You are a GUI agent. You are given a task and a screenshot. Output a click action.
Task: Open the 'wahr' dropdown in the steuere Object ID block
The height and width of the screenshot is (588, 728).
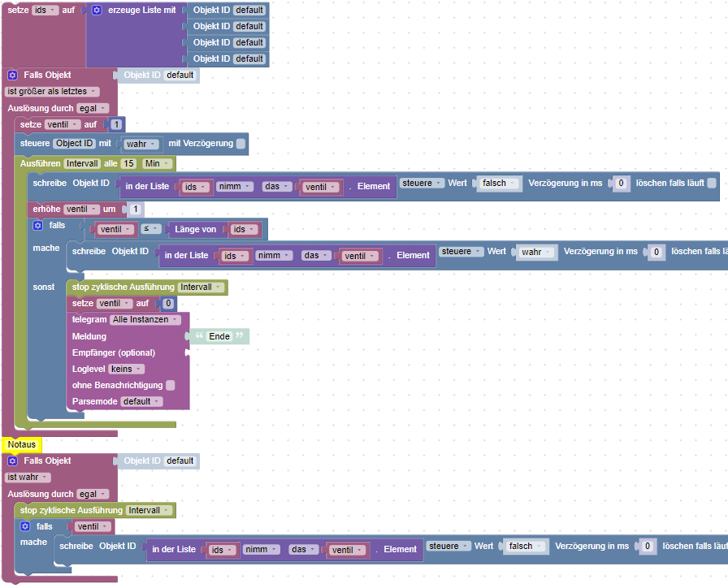tap(141, 144)
